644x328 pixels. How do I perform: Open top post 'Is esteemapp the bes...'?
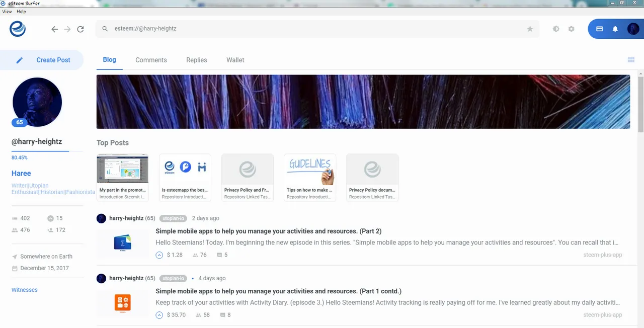pos(185,178)
